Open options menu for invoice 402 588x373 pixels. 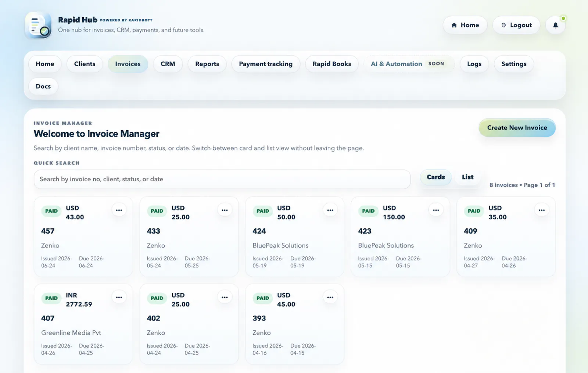pyautogui.click(x=225, y=298)
